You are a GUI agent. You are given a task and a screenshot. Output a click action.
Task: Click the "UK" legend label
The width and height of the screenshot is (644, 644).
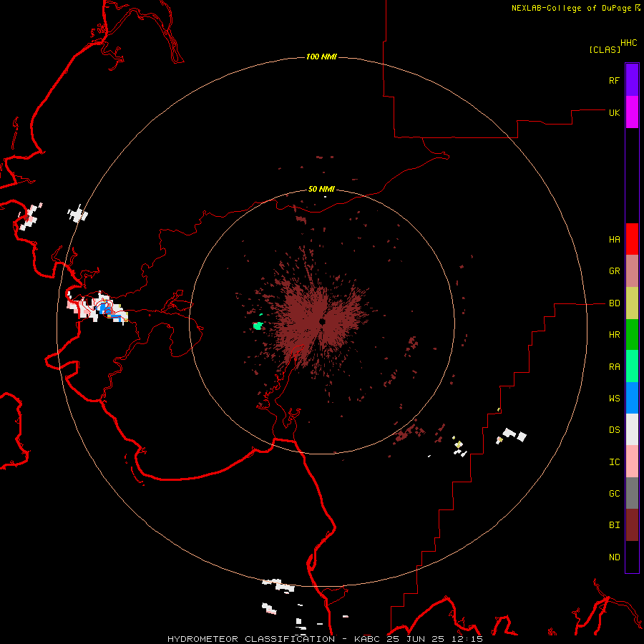point(614,112)
